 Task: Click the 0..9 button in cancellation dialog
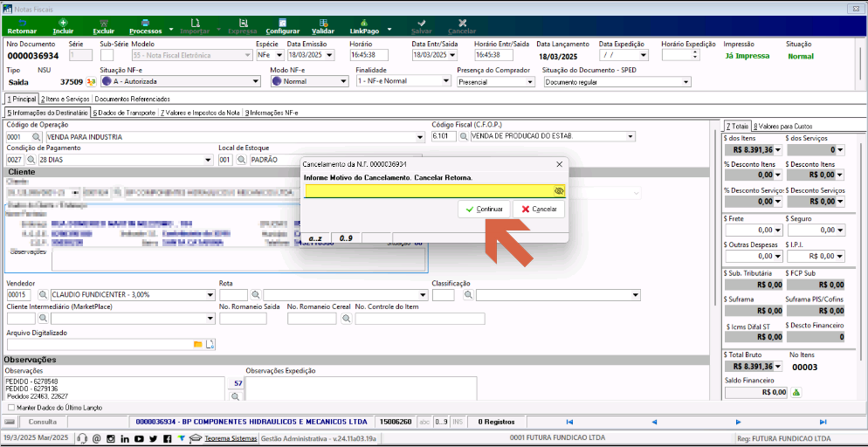coord(347,237)
